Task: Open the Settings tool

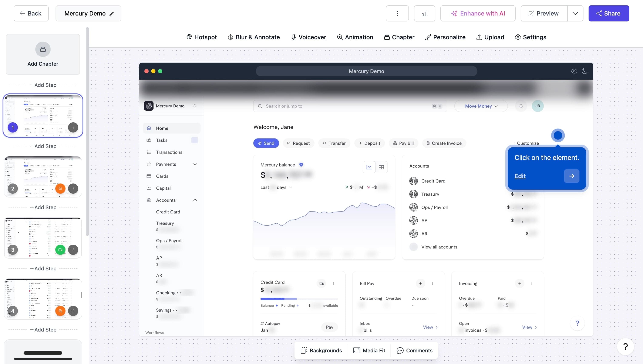Action: click(531, 37)
